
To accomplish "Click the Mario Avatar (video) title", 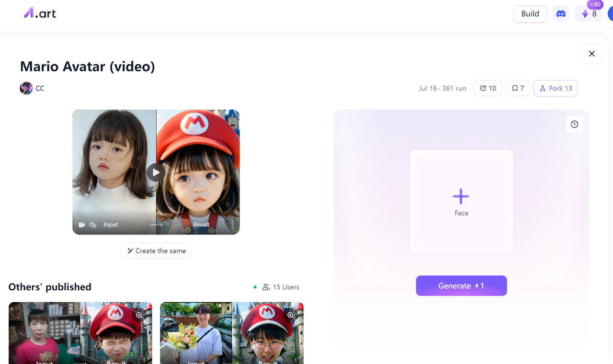I will coord(88,66).
